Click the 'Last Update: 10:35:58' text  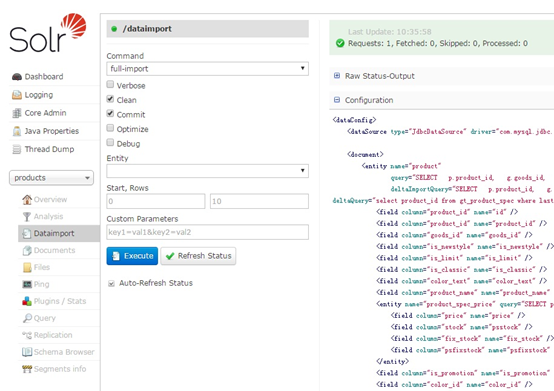click(x=389, y=32)
